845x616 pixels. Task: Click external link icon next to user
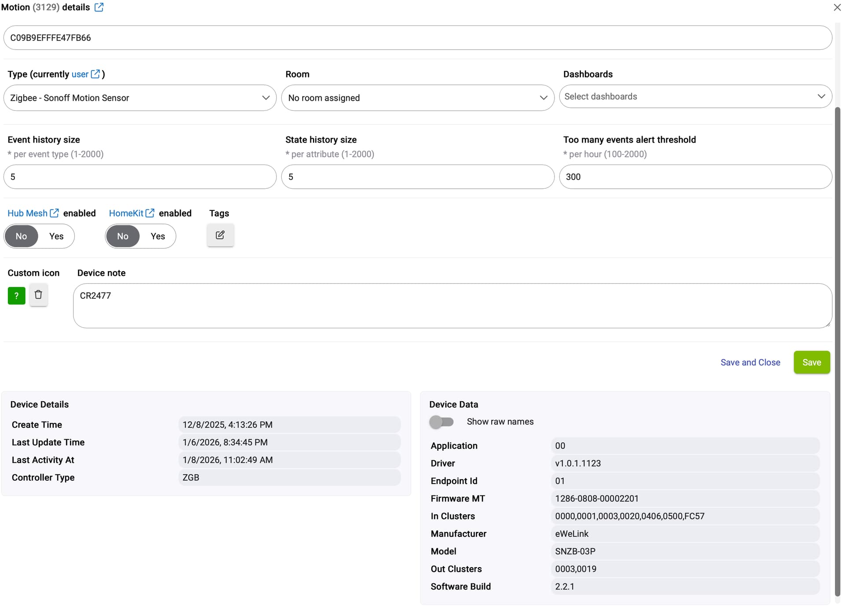click(x=95, y=74)
